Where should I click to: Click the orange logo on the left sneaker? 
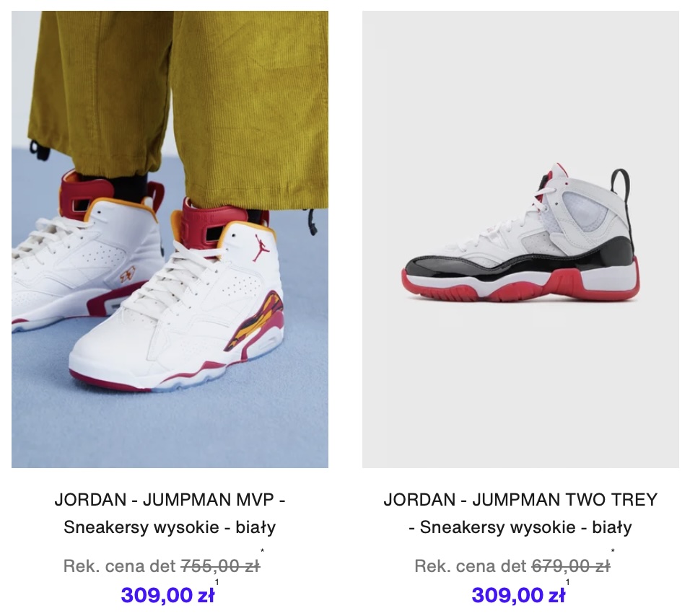pyautogui.click(x=128, y=274)
